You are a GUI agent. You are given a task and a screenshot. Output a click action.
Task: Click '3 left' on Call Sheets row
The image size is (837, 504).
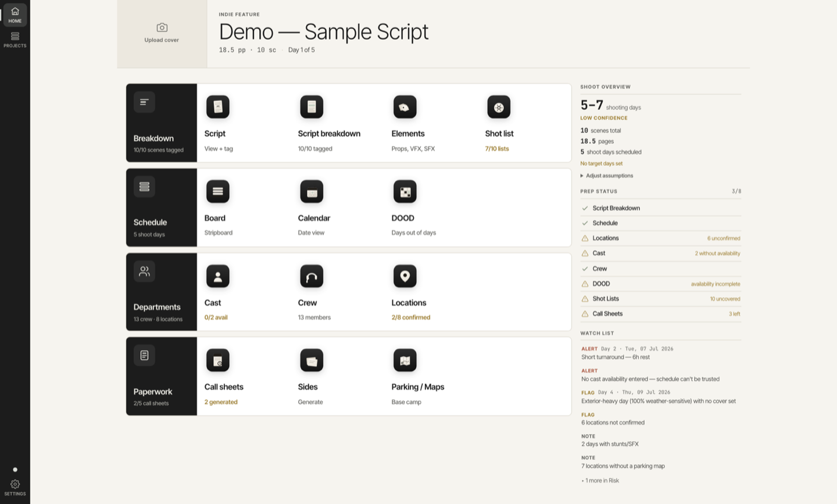(735, 314)
